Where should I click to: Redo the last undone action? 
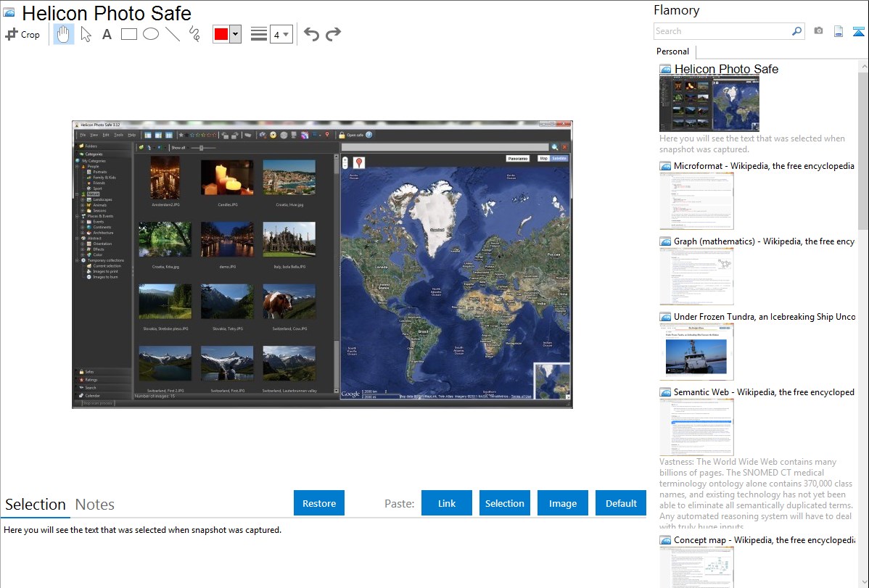[333, 34]
